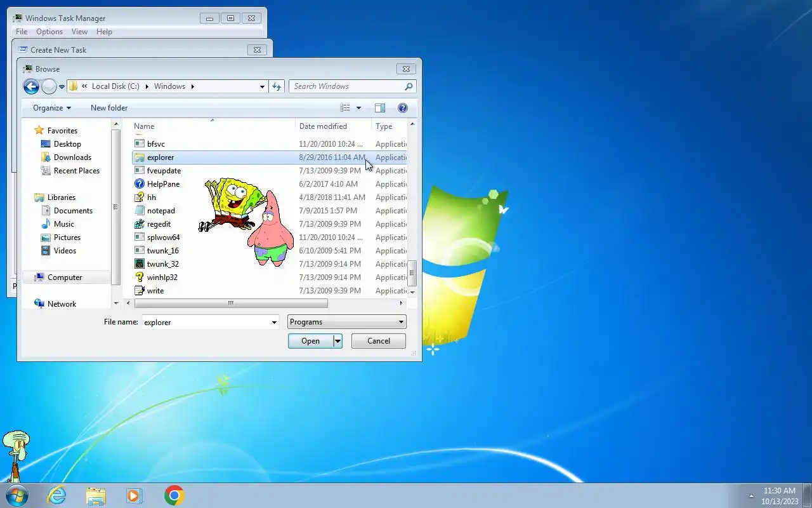Launch Google Chrome from taskbar
This screenshot has width=812, height=508.
point(174,495)
